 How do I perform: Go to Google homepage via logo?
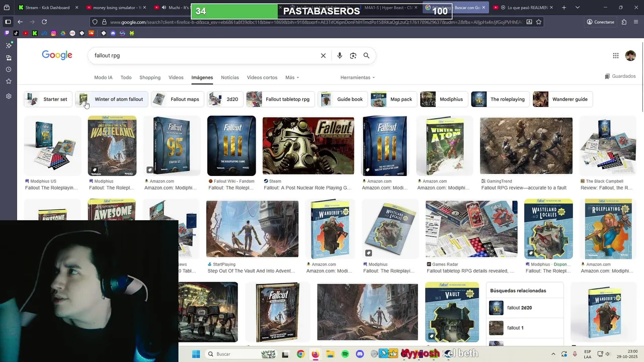(57, 55)
